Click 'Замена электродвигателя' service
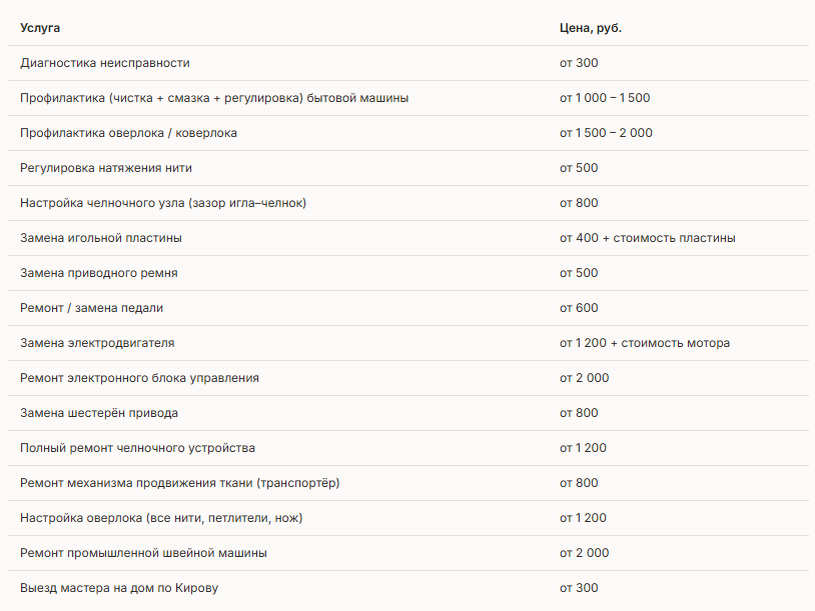The image size is (815, 611). pos(97,343)
